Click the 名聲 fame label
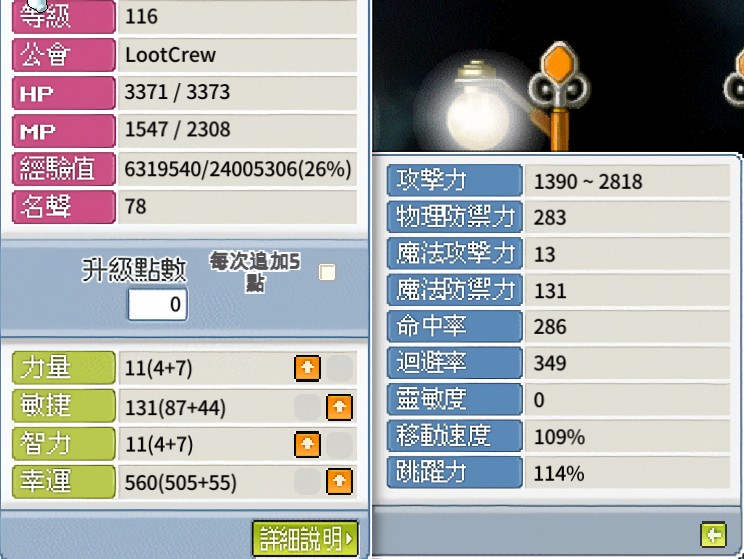This screenshot has height=559, width=744. tap(64, 207)
